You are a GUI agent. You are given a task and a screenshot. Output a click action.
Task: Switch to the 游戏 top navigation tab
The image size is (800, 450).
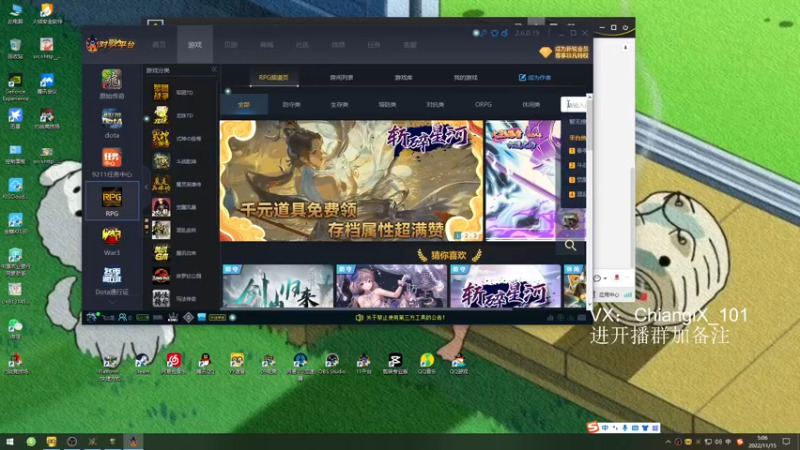tap(194, 45)
